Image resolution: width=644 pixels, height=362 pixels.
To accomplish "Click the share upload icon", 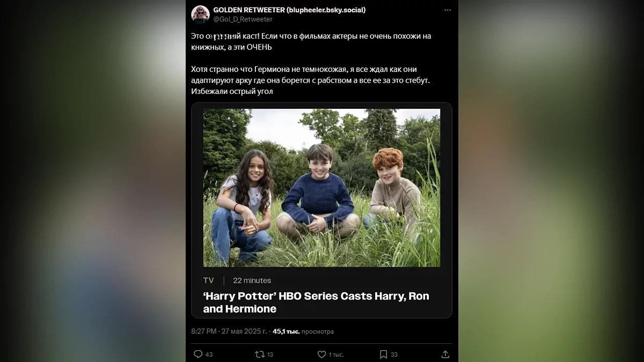I will click(x=445, y=354).
